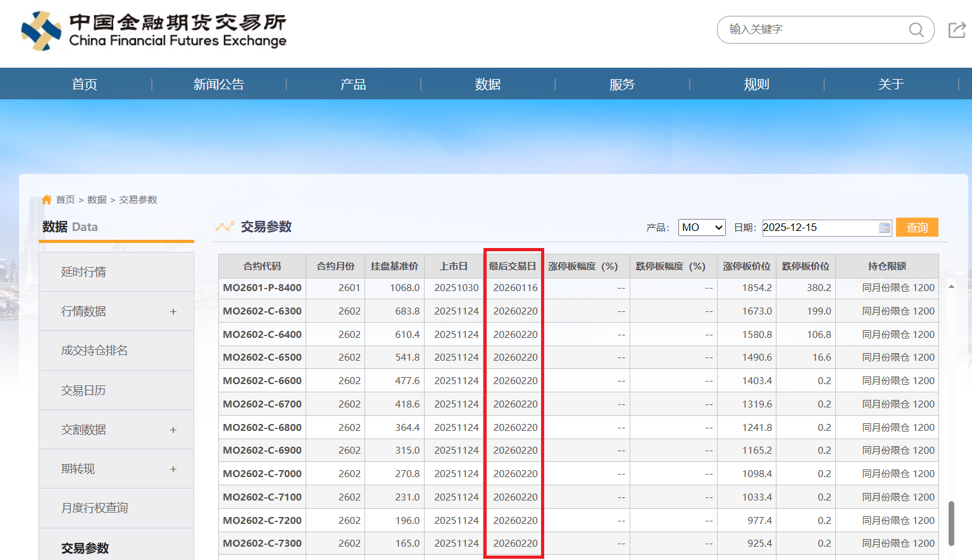
Task: Select 交易日历 in the sidebar
Action: [x=84, y=390]
